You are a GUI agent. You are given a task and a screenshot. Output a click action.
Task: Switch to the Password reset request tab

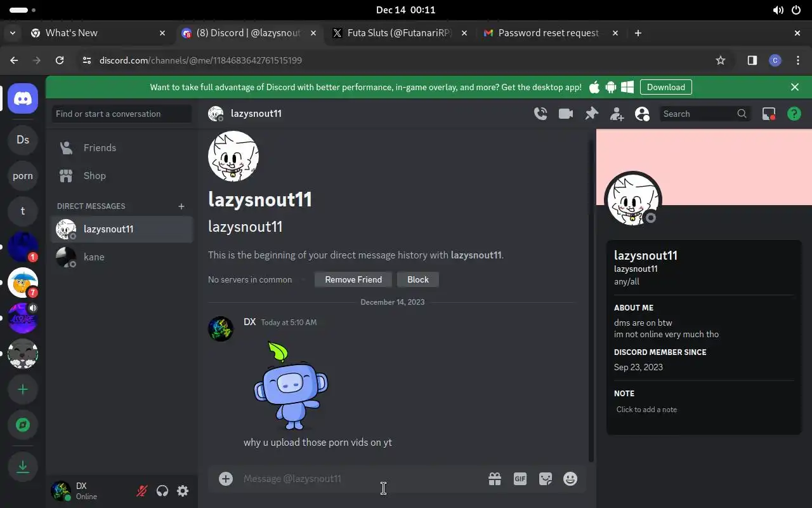pos(551,33)
